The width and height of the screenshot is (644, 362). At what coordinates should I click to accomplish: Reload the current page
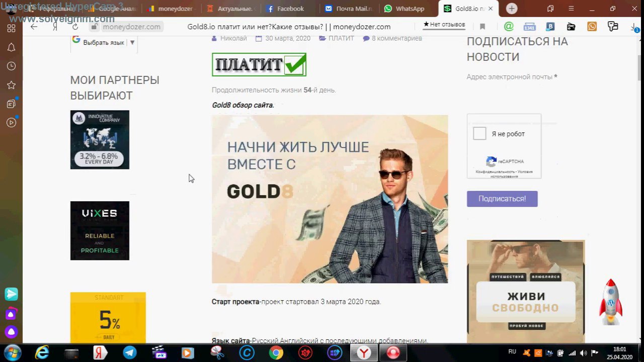click(75, 27)
